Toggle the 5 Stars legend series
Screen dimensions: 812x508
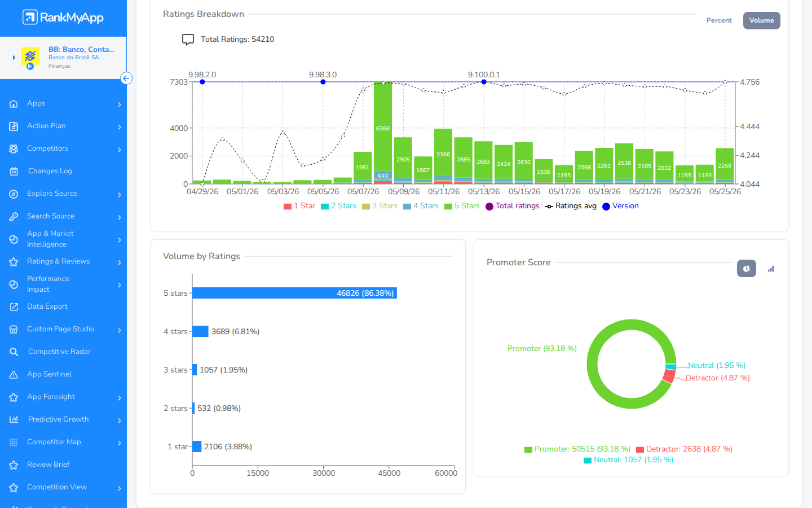click(462, 206)
